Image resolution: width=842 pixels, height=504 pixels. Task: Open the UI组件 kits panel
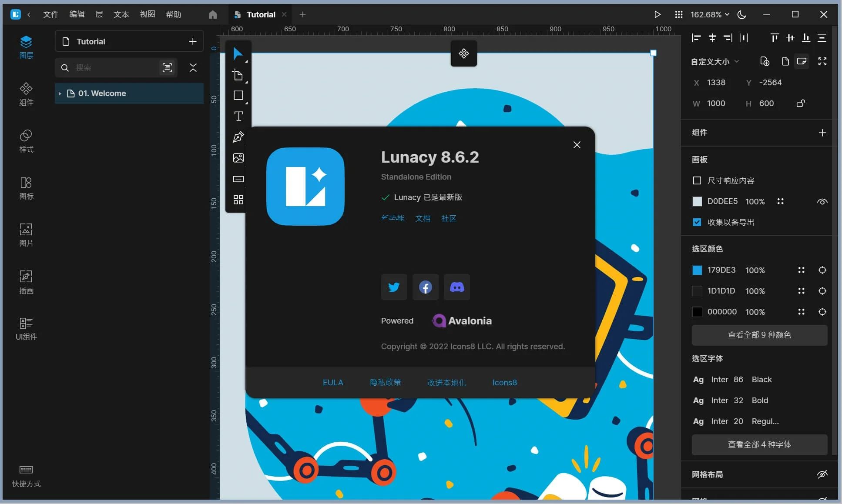(26, 329)
